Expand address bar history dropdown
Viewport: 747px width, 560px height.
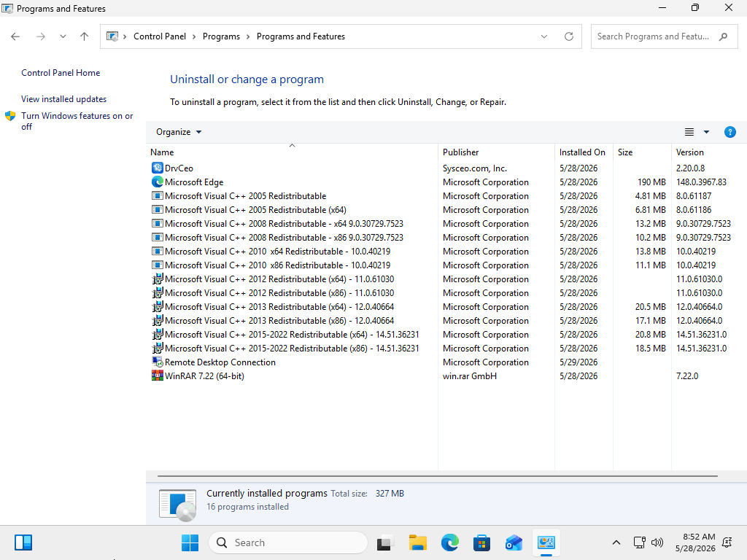click(x=544, y=36)
